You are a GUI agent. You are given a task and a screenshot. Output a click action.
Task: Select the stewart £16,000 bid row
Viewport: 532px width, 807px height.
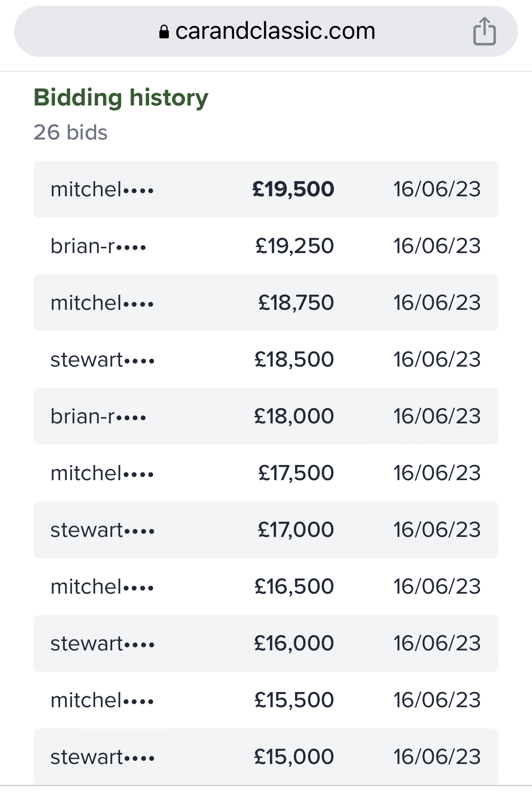point(266,643)
